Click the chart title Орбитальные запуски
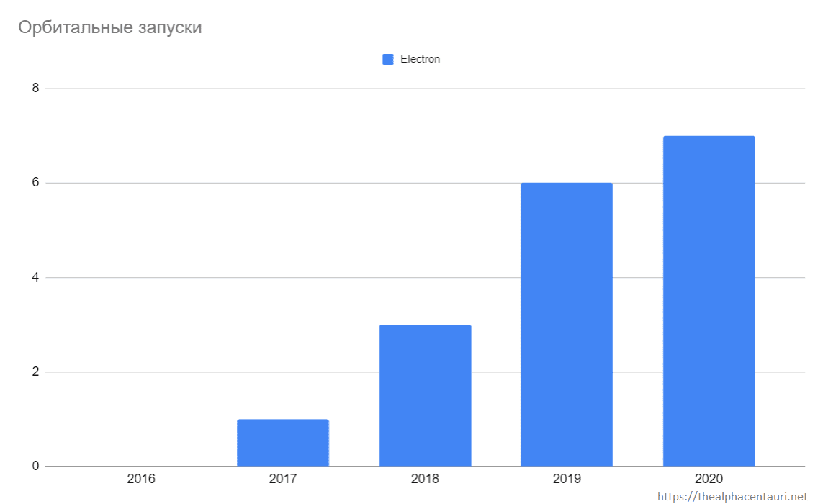Screen dimensions: 823x504 tap(109, 28)
